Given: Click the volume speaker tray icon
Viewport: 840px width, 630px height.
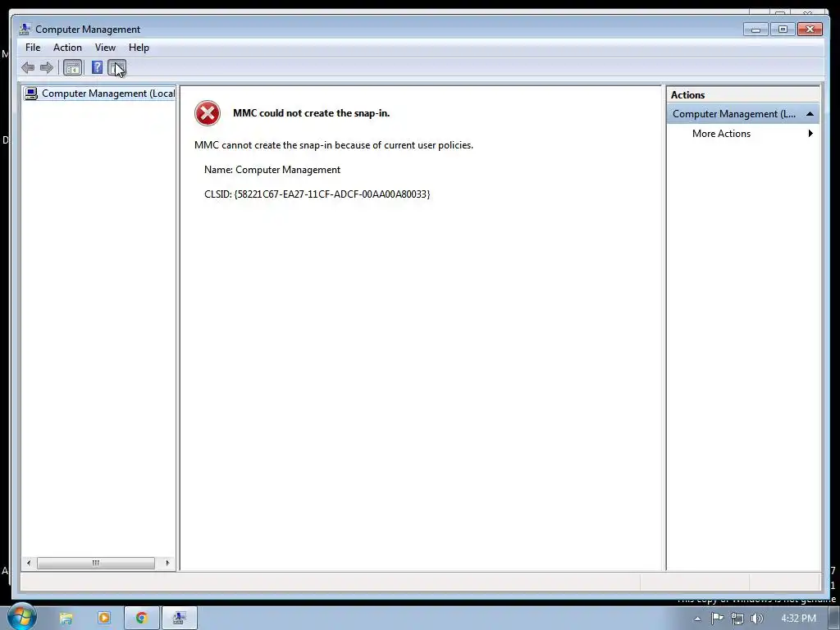Looking at the screenshot, I should pos(757,619).
